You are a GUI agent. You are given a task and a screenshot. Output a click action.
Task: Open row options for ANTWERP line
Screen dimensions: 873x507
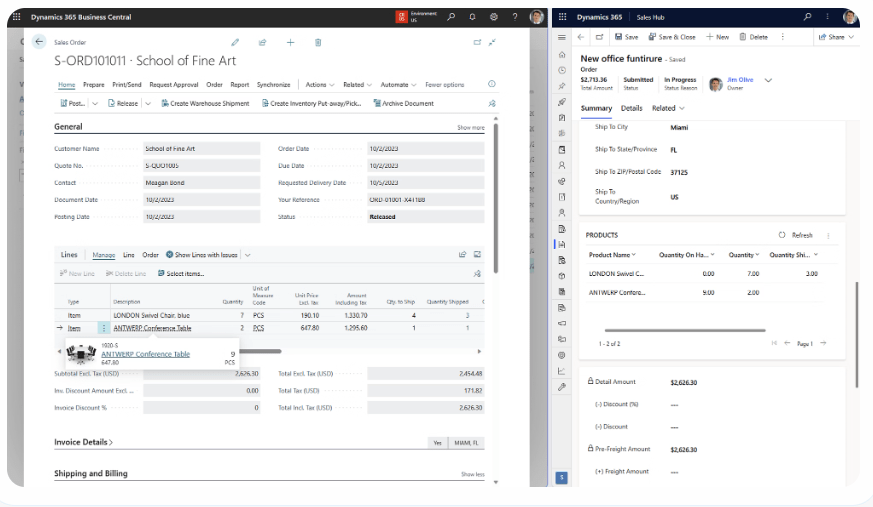tap(104, 328)
